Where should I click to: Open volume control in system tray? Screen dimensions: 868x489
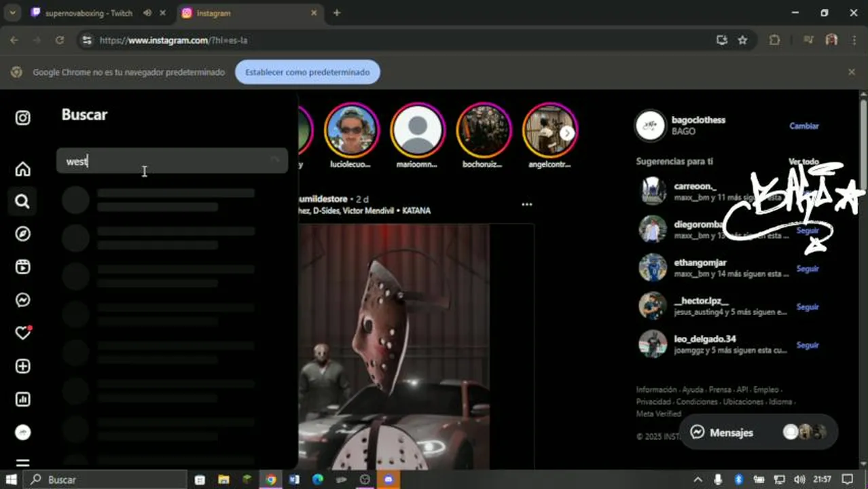click(799, 479)
